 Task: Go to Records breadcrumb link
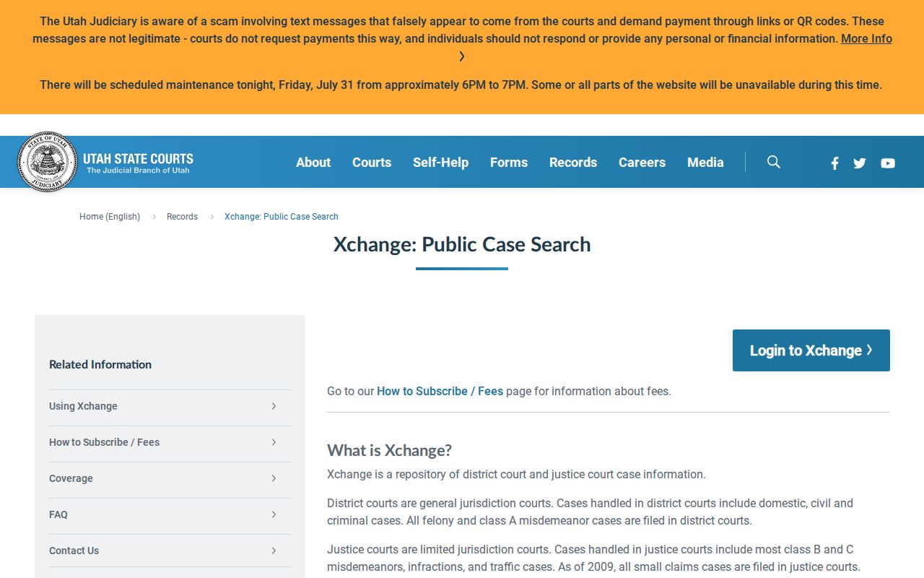tap(182, 217)
